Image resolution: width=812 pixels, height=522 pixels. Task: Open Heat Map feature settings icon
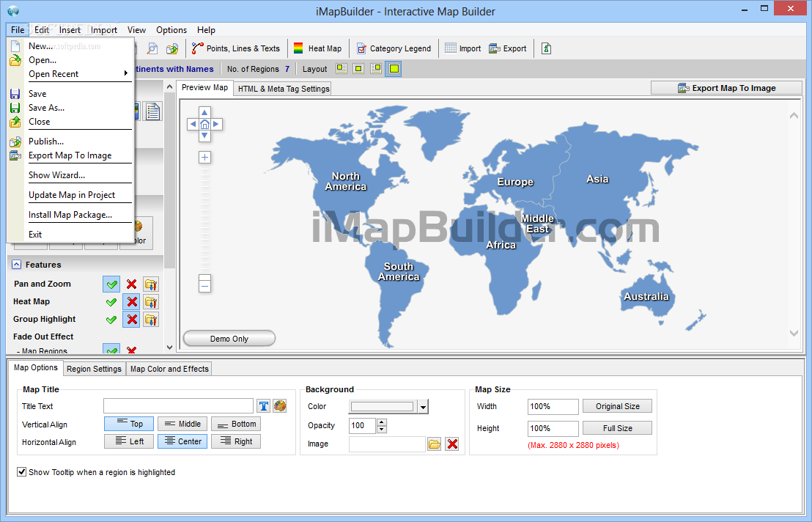coord(151,302)
